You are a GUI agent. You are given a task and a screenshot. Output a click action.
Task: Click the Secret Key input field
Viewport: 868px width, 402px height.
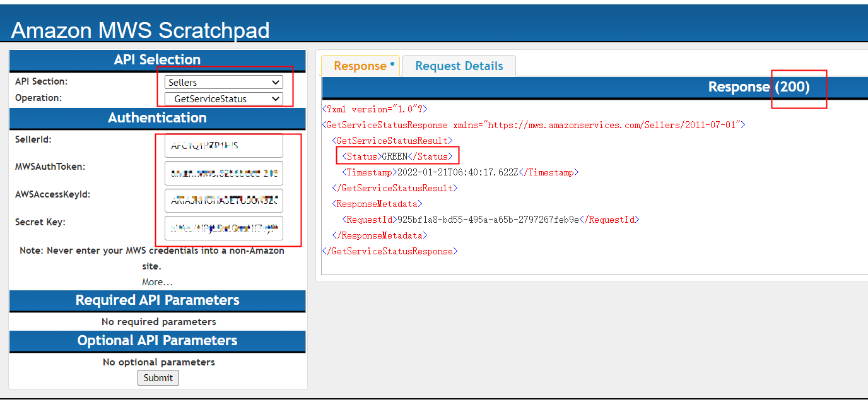tap(224, 228)
